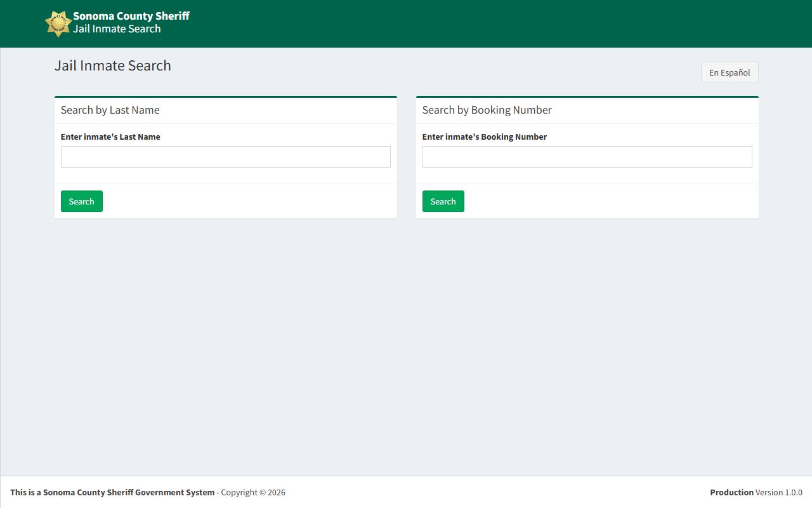This screenshot has width=812, height=508.
Task: Click the Copyright © 2026 footer text
Action: [253, 492]
